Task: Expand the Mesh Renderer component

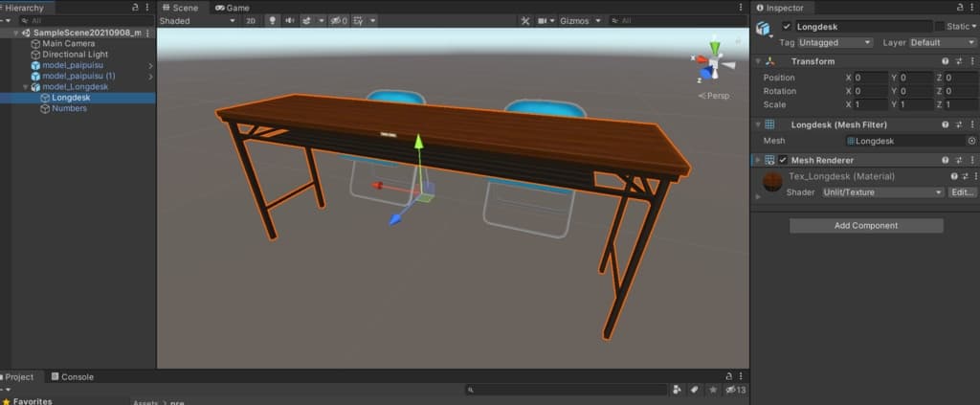Action: tap(758, 160)
